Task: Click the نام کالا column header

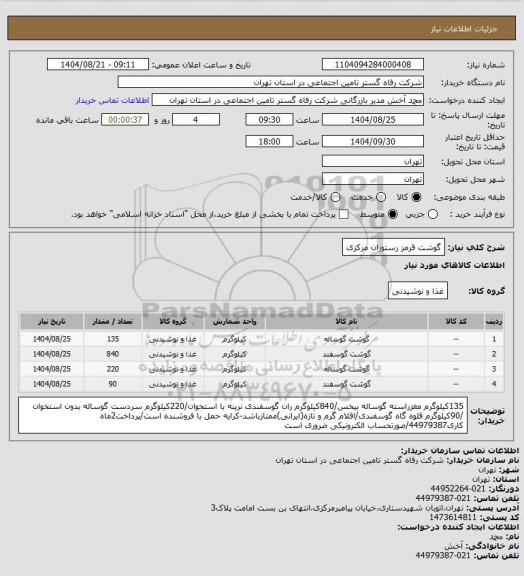Action: click(346, 321)
